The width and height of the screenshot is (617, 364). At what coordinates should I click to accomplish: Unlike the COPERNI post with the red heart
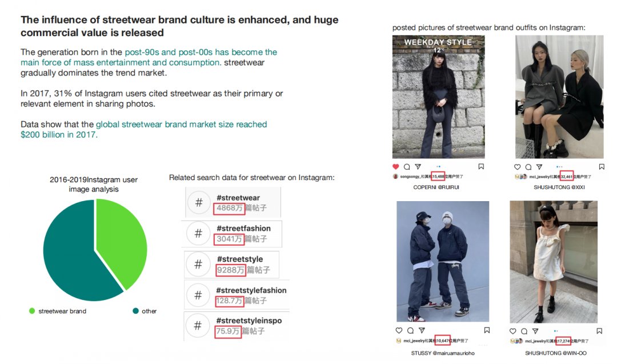pyautogui.click(x=395, y=167)
